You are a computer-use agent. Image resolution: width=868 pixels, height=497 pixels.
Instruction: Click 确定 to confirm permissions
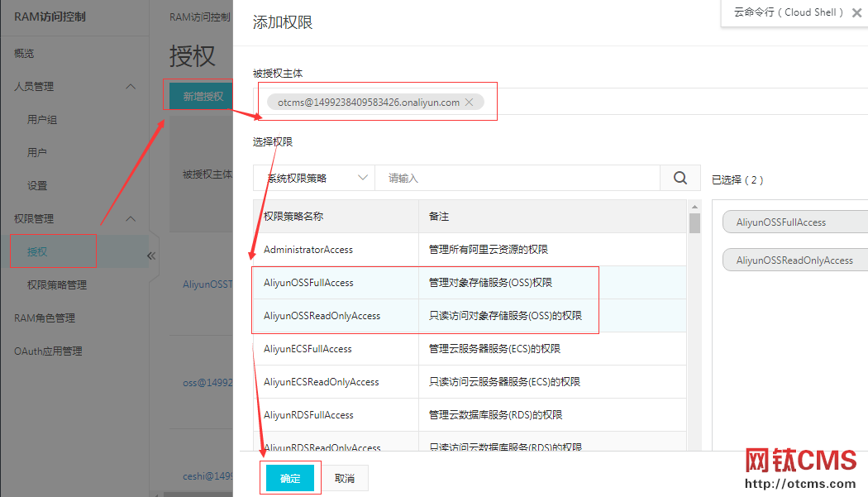pos(290,477)
